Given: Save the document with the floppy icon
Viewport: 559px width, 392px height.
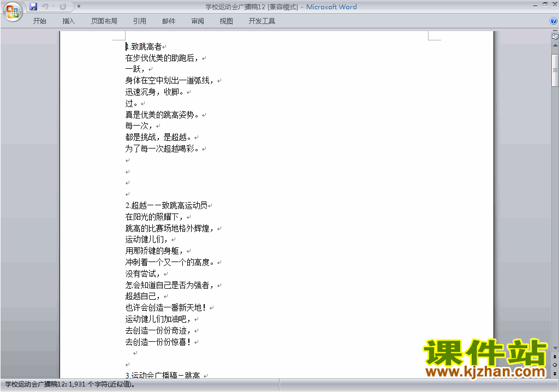Looking at the screenshot, I should (x=33, y=7).
